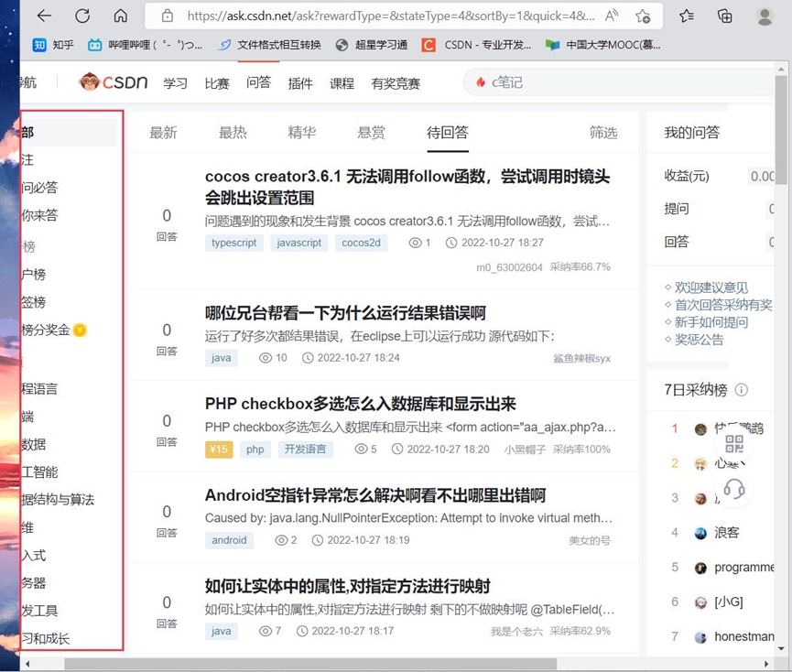Open the cocos creator3.6.1 follow函数 question
The image size is (792, 672).
[407, 187]
